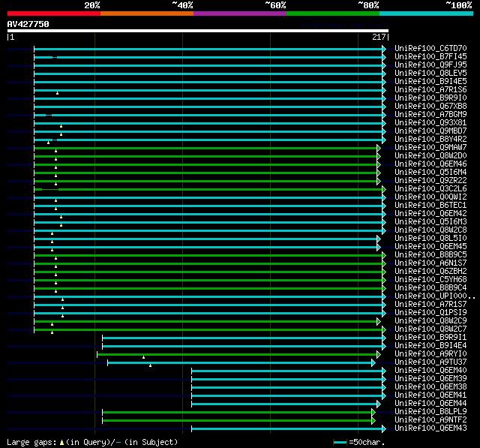Select the UniRef100_Q6EM42 hit name
Screen dimensions: 480x448
pos(430,214)
